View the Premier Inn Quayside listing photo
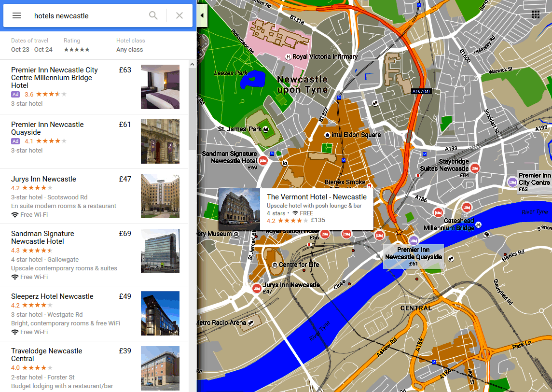The width and height of the screenshot is (552, 392). coord(160,141)
